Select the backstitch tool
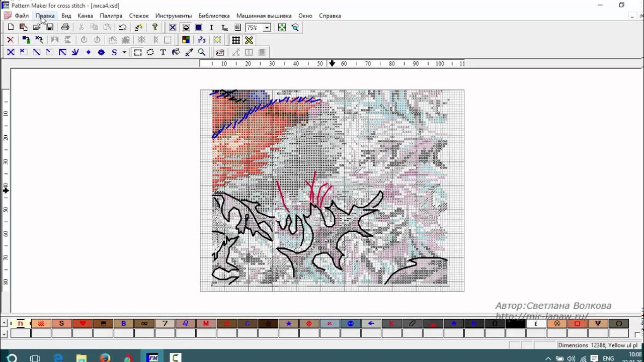 (62, 52)
